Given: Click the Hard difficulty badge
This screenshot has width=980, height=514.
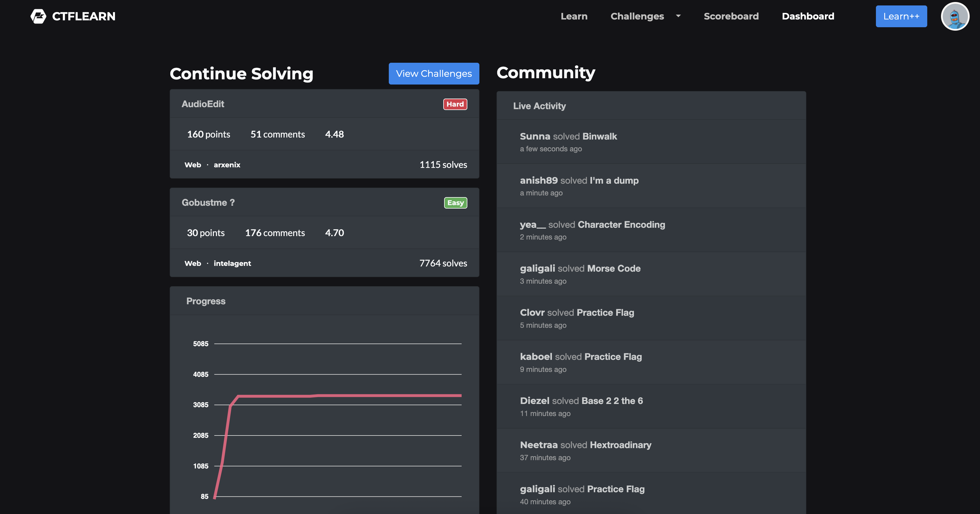Looking at the screenshot, I should [455, 104].
